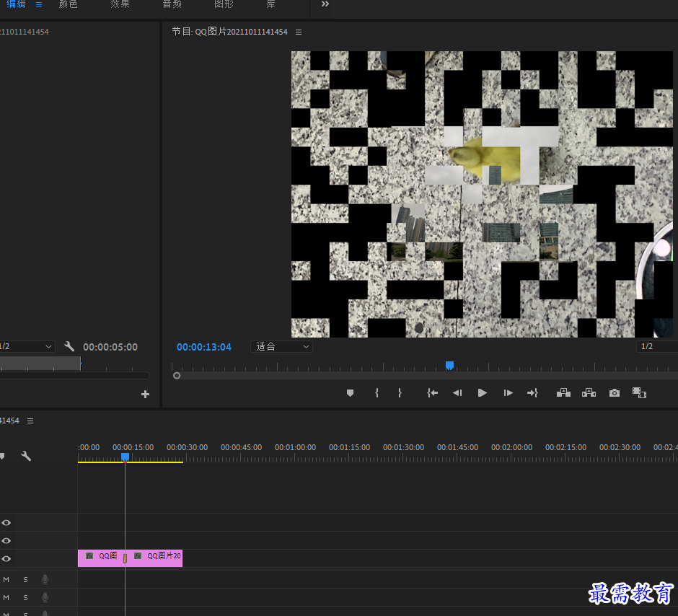The width and height of the screenshot is (678, 616).
Task: Click the 00:01:00:00 mark on timeline ruler
Action: tap(295, 447)
